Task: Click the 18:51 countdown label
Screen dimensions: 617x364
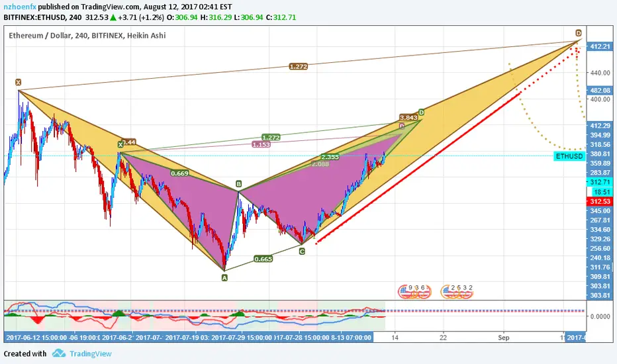Action: (602, 192)
